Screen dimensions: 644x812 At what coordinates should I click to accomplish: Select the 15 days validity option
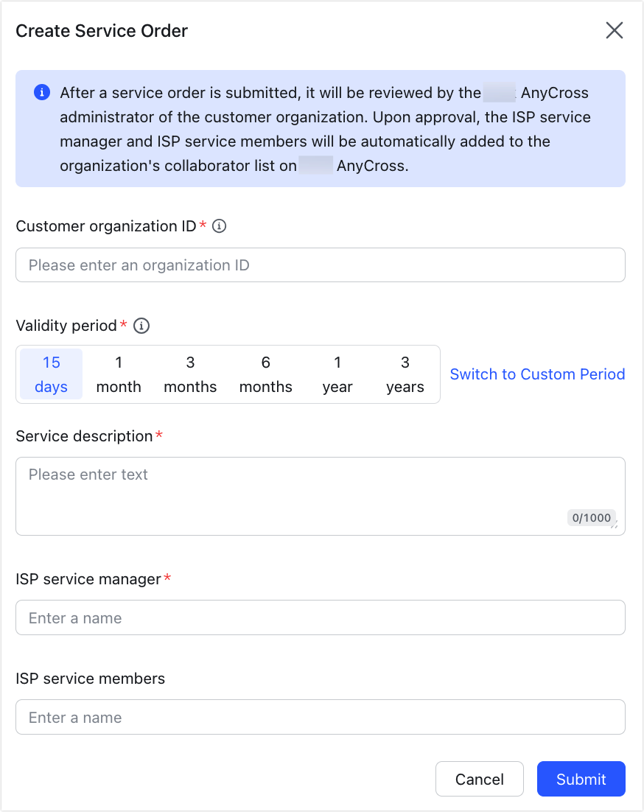click(x=50, y=374)
